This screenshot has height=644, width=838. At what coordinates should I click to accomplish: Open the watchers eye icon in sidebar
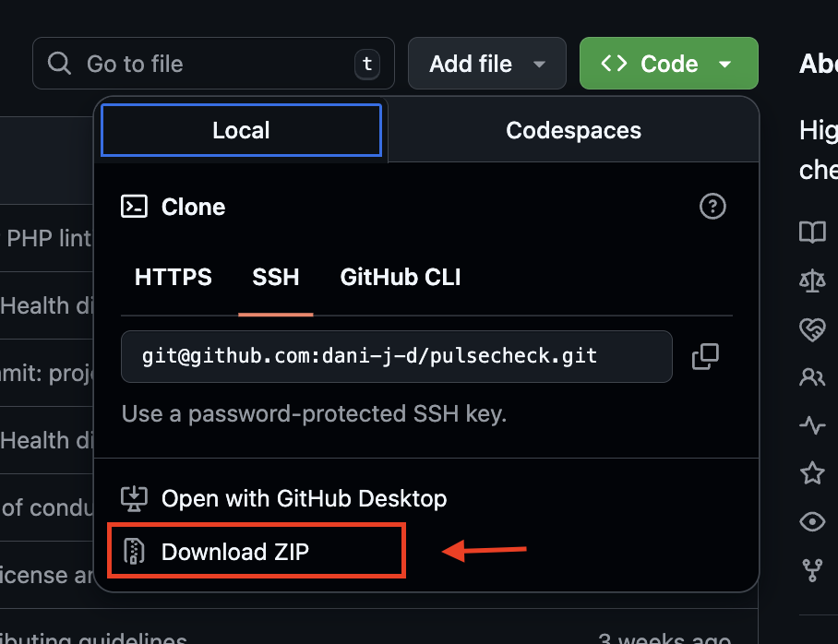(812, 521)
